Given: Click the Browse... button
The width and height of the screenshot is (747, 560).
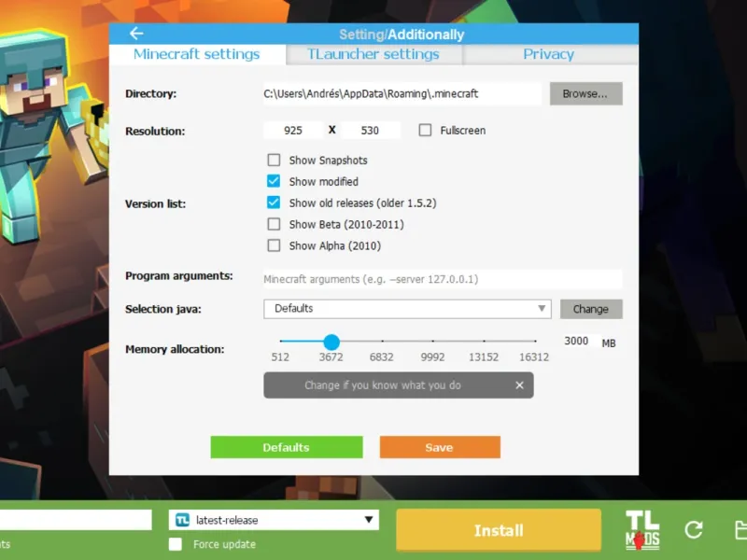Looking at the screenshot, I should click(586, 93).
